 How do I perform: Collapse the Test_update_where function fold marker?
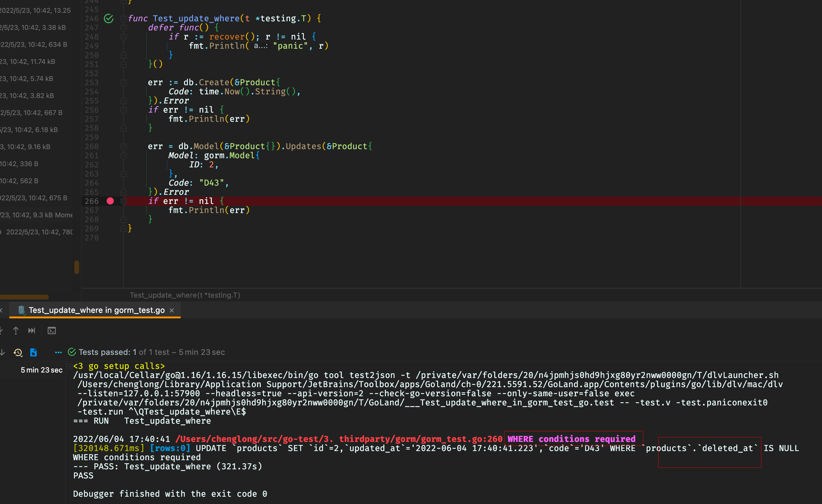tap(123, 19)
